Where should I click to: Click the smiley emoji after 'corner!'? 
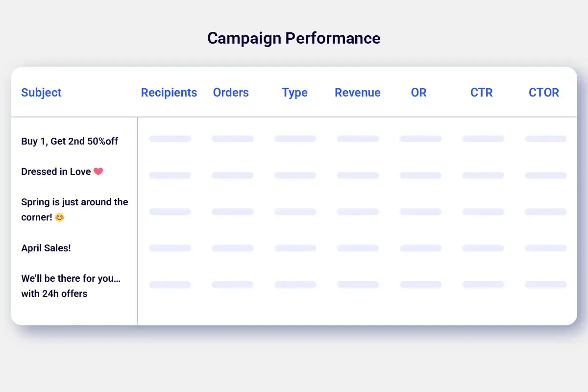click(59, 217)
